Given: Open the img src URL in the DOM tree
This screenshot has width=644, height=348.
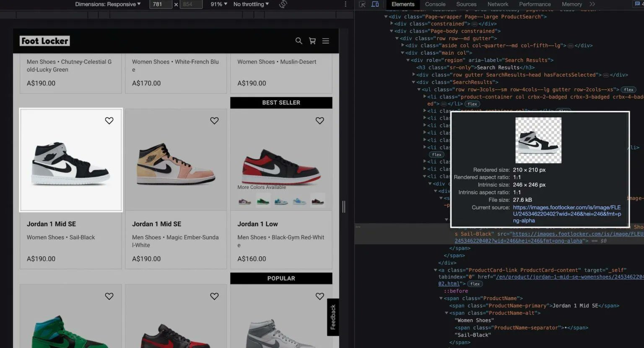Looking at the screenshot, I should coord(549,237).
